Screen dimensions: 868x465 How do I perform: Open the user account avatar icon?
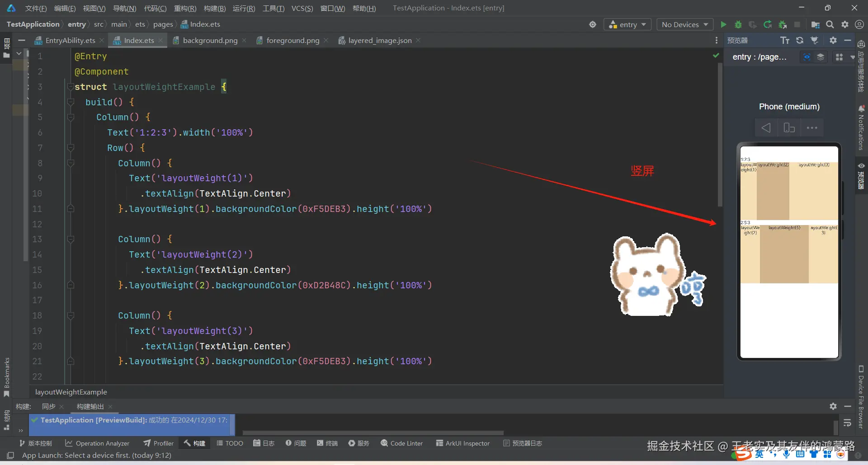point(859,24)
